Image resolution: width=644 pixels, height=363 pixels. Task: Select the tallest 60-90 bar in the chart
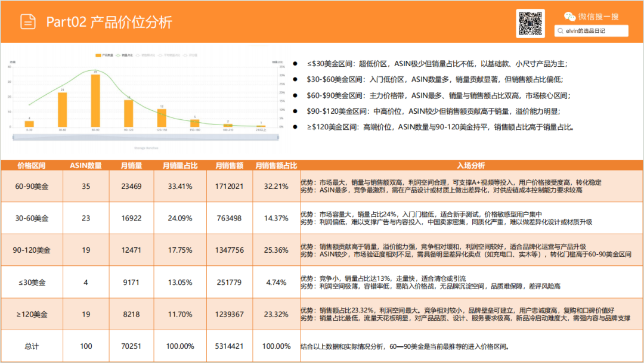pyautogui.click(x=95, y=101)
